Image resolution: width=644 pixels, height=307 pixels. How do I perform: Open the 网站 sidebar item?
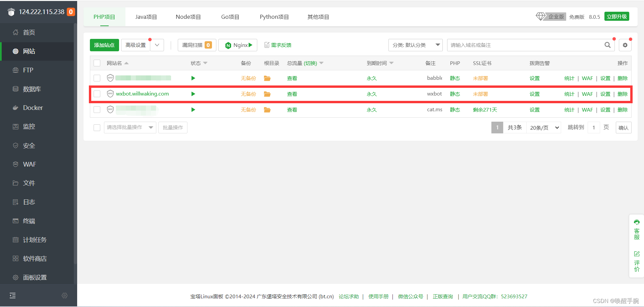(37, 51)
